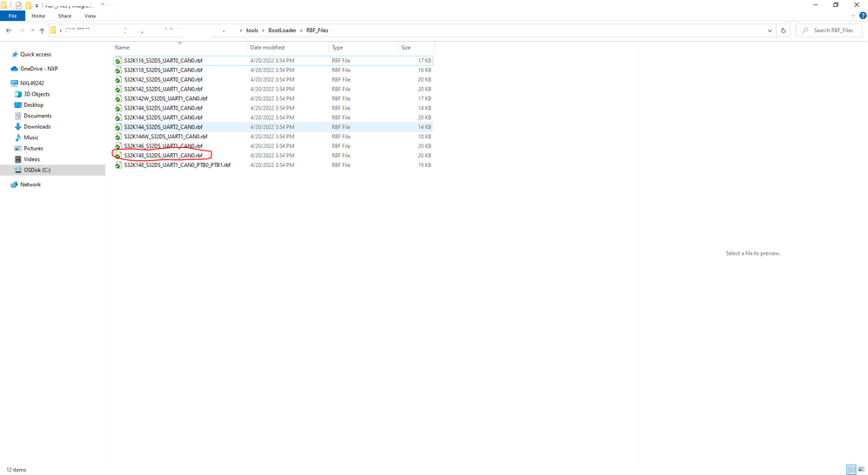The image size is (868, 475).
Task: Click the Videos icon in sidebar
Action: (18, 159)
